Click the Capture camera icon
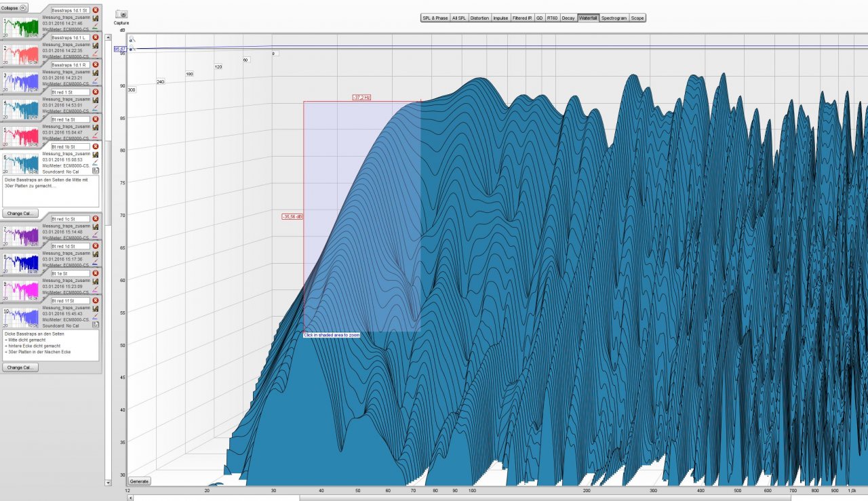This screenshot has height=501, width=868. 121,14
